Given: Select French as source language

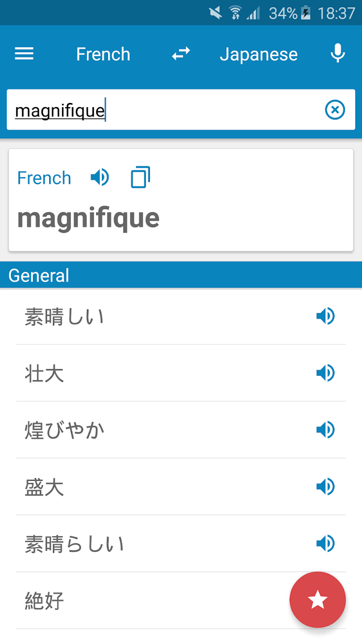Looking at the screenshot, I should point(103,54).
